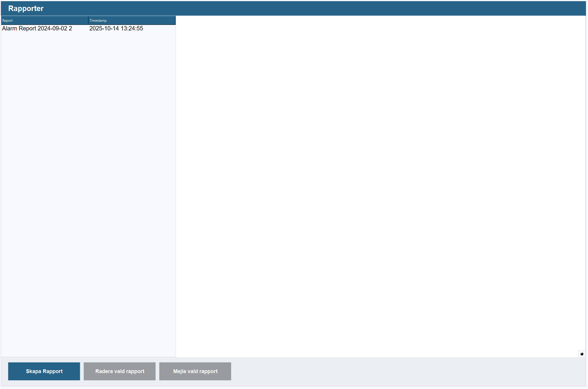588x389 pixels.
Task: Click the 2025-10-14 date in the timestamp cell
Action: pos(104,28)
